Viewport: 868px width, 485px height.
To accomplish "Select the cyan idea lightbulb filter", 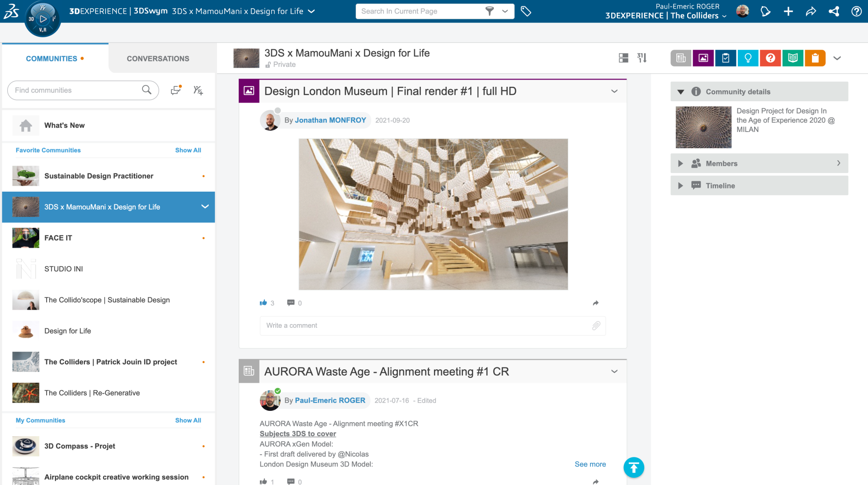I will point(748,58).
